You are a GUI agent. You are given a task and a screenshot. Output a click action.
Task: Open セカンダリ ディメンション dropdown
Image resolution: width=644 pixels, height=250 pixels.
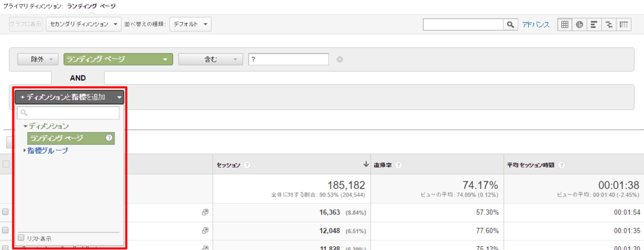point(84,25)
